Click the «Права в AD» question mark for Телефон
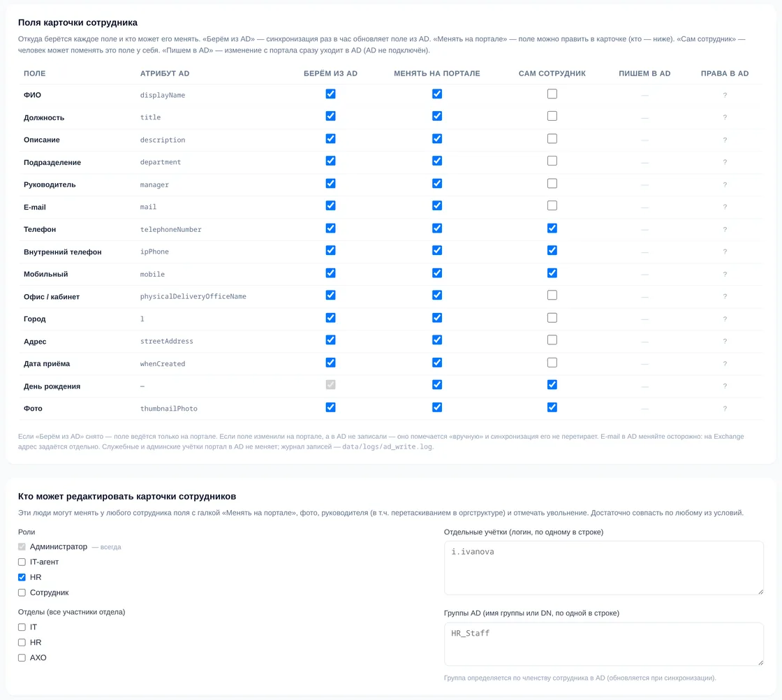 click(725, 230)
